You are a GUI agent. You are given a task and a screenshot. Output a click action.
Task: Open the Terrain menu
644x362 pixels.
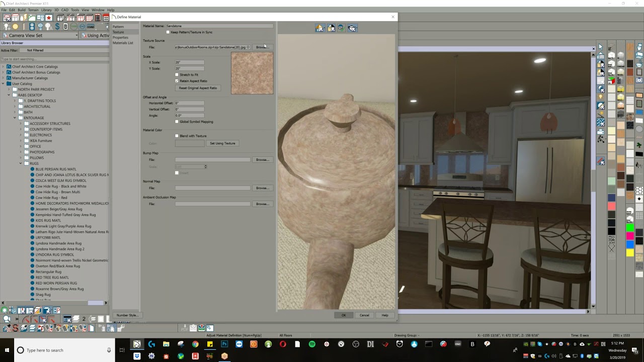(33, 10)
